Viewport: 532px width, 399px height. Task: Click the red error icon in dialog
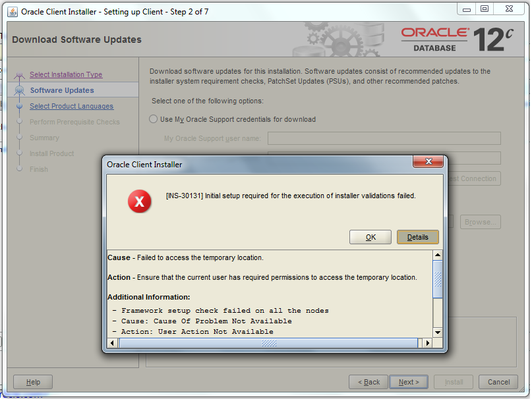pos(140,201)
